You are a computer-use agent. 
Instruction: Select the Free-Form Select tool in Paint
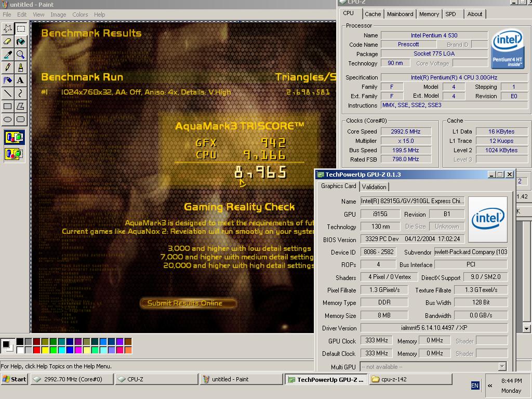coord(8,29)
